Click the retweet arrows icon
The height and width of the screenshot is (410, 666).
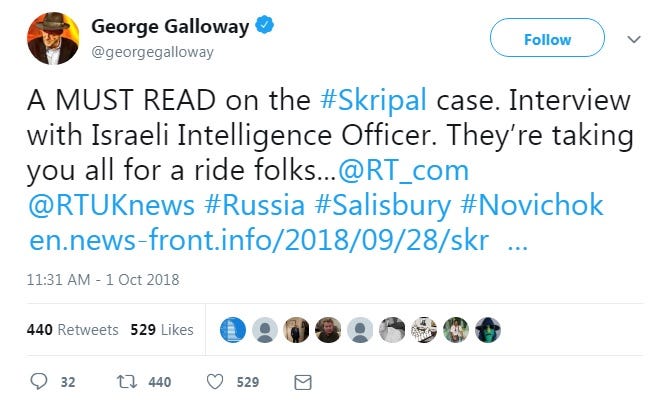[x=129, y=381]
